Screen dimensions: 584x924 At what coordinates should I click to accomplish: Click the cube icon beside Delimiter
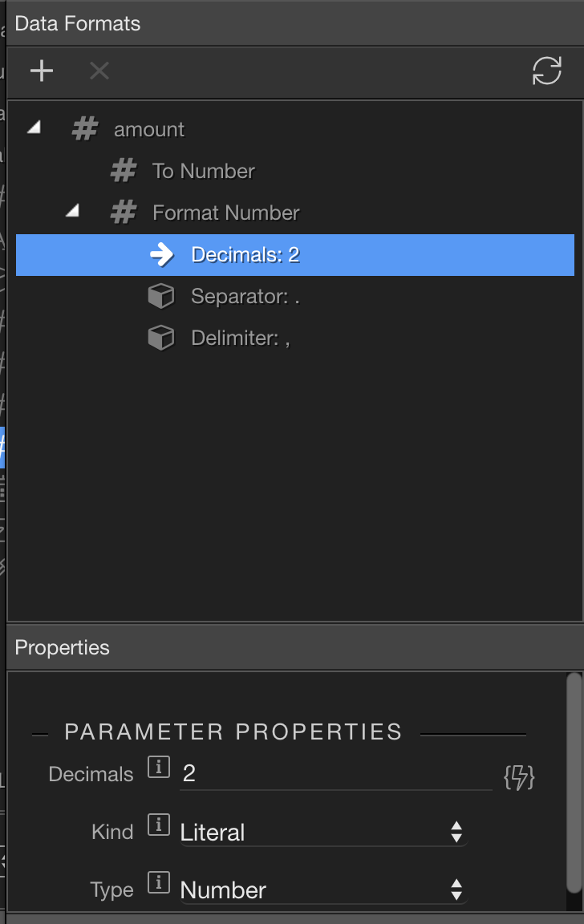161,338
